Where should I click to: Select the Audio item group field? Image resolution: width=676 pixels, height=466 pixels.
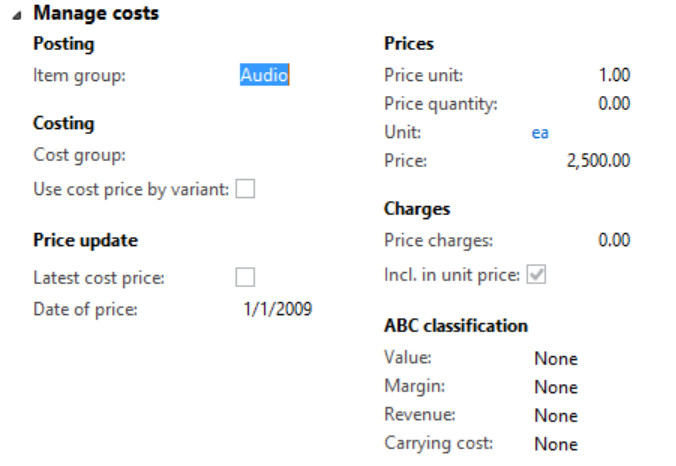pyautogui.click(x=265, y=75)
